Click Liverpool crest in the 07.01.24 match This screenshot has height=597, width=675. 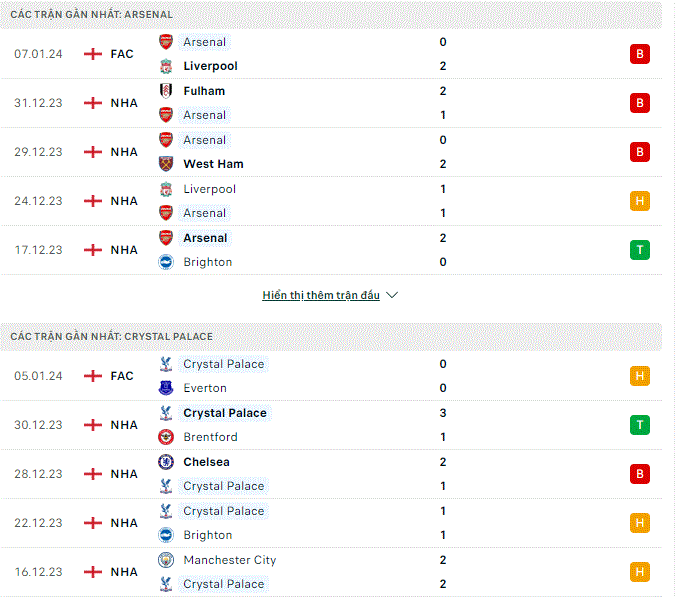point(166,66)
